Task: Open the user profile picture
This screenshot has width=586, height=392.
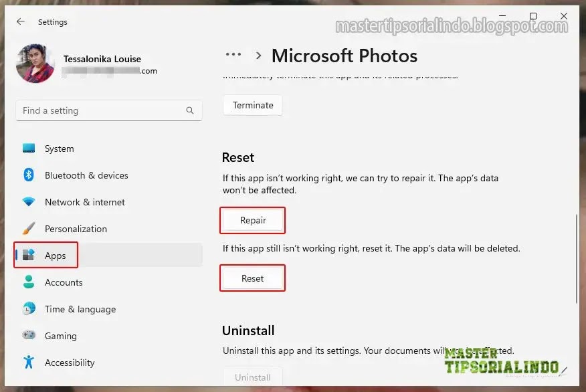Action: (35, 63)
